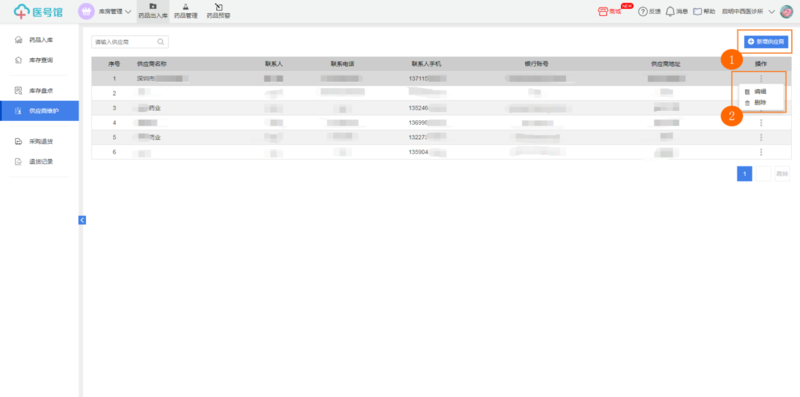Click the 联系人手机 column header
The image size is (800, 397).
[427, 64]
